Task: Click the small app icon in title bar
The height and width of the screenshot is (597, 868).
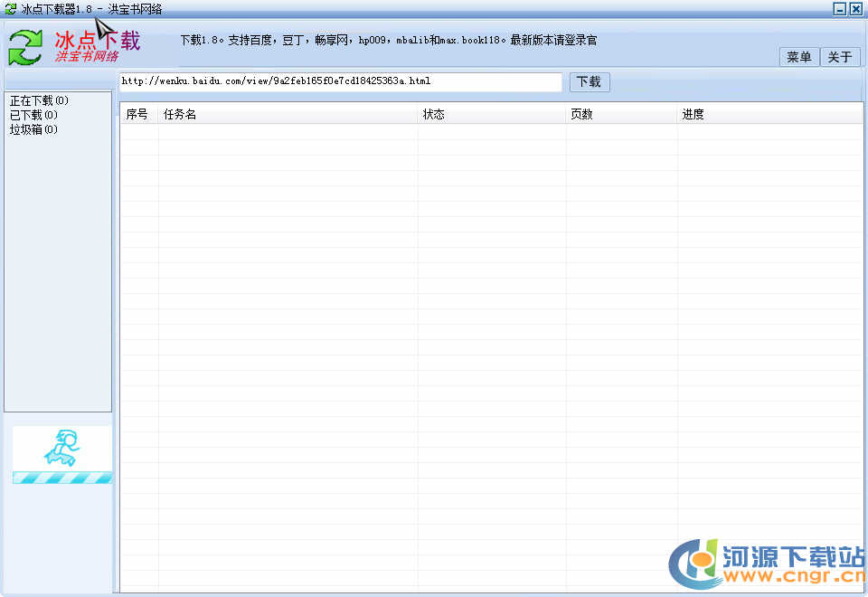Action: tap(11, 9)
